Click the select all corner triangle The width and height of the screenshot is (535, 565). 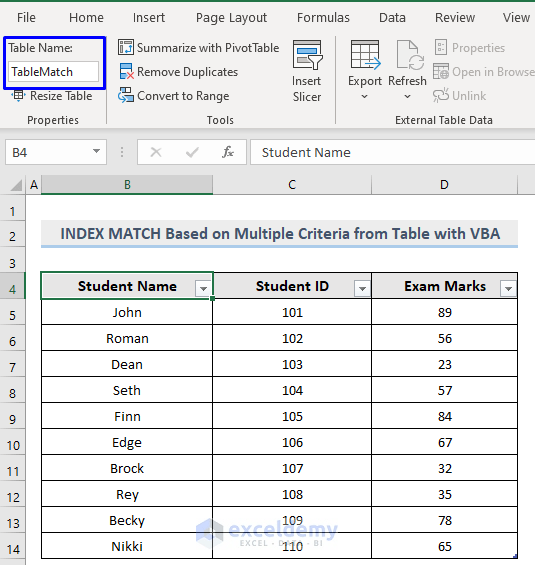click(16, 185)
